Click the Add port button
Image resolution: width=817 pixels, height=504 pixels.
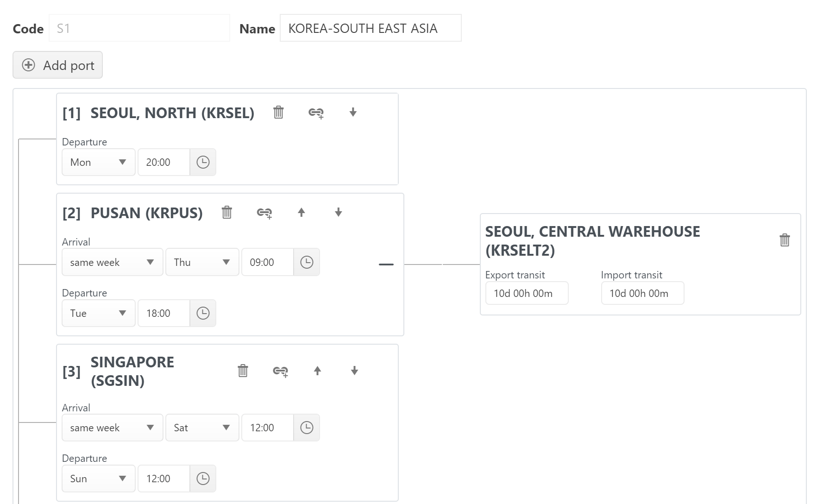pyautogui.click(x=58, y=65)
